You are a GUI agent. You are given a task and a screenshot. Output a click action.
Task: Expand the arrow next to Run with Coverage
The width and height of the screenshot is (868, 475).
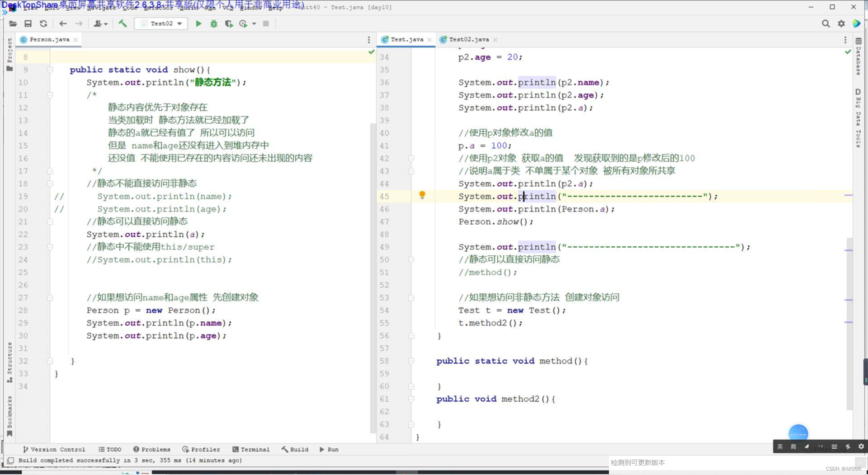coord(254,24)
